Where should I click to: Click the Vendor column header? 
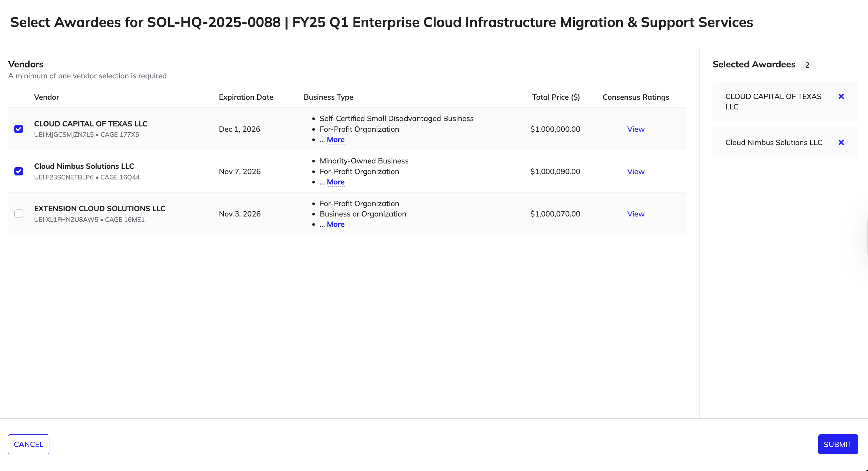click(46, 97)
